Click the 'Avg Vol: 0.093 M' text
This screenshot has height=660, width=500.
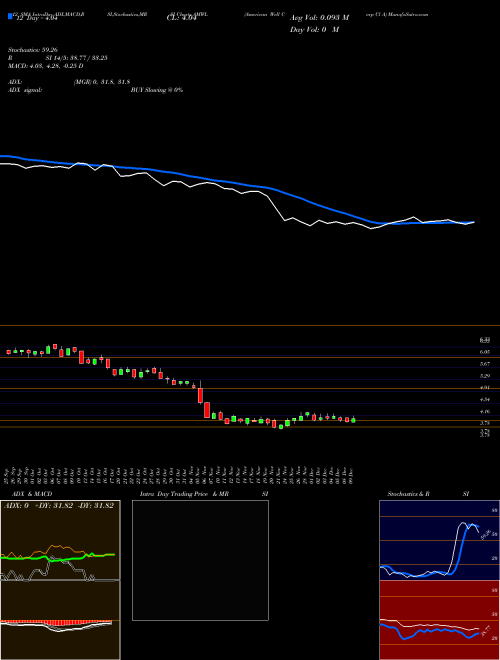tap(319, 18)
